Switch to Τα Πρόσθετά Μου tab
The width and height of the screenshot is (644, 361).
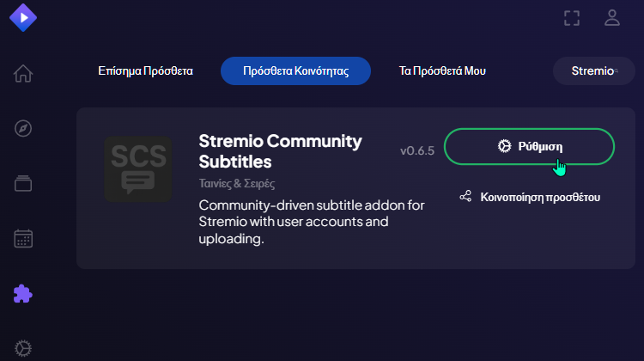pos(443,71)
